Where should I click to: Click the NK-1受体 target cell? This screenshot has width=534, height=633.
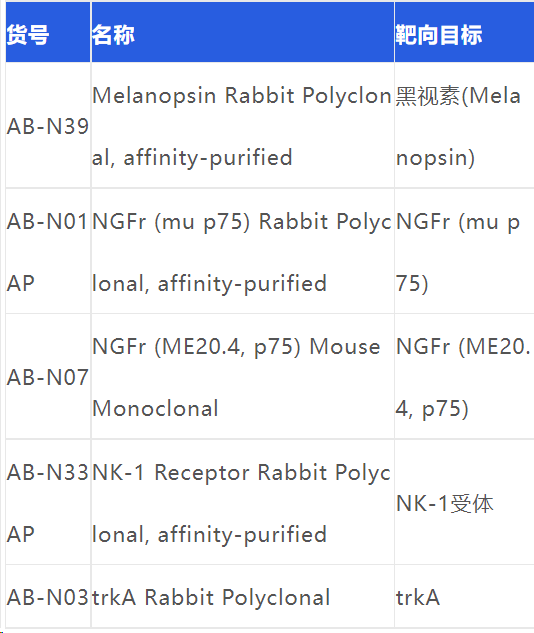(x=444, y=503)
